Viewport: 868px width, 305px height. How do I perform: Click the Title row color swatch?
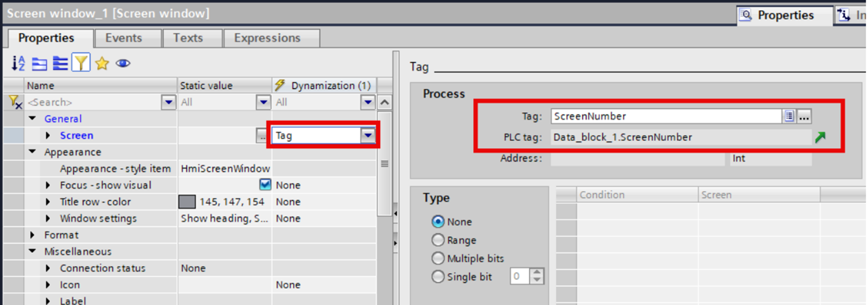(187, 202)
